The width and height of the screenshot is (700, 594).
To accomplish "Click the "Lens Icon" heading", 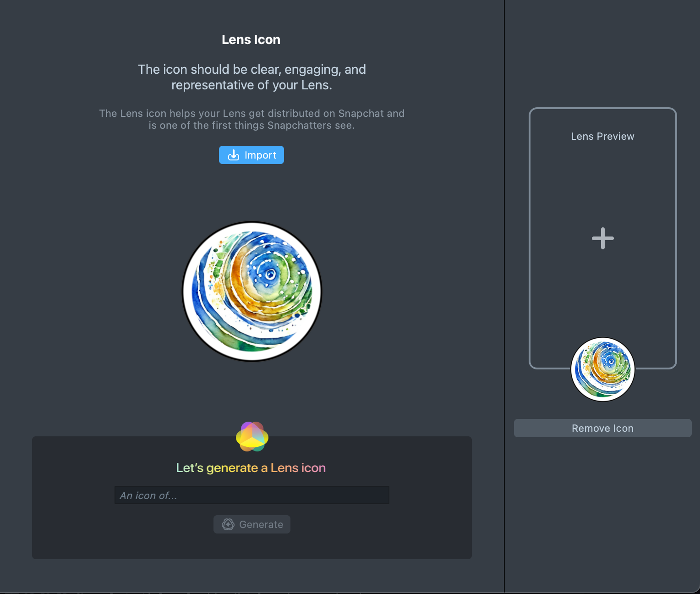I will [251, 39].
